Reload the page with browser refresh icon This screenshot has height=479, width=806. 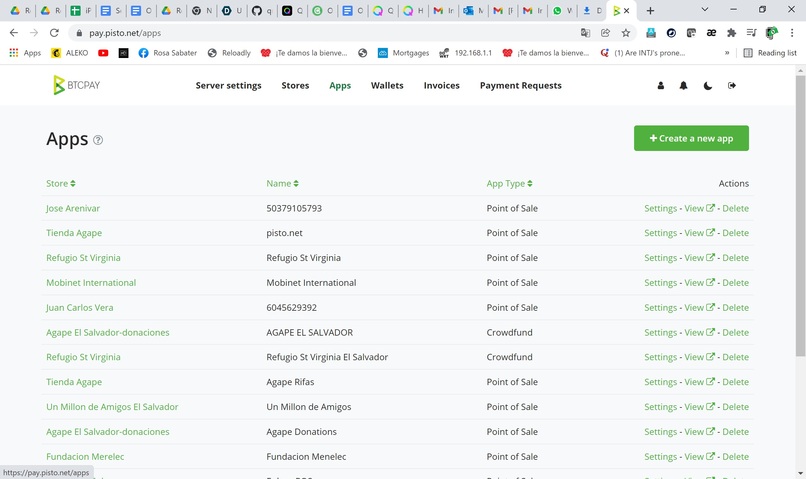(54, 33)
